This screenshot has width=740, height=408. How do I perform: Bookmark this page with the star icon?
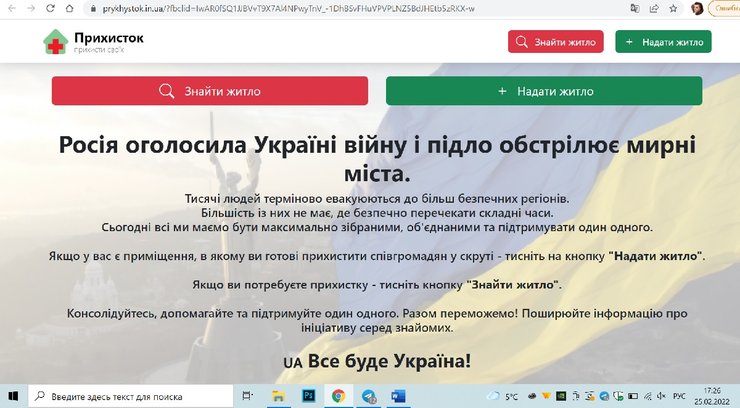673,8
